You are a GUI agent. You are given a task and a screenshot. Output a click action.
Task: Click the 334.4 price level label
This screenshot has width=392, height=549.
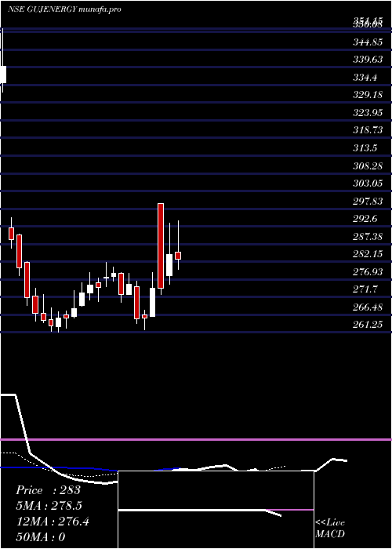coord(365,78)
